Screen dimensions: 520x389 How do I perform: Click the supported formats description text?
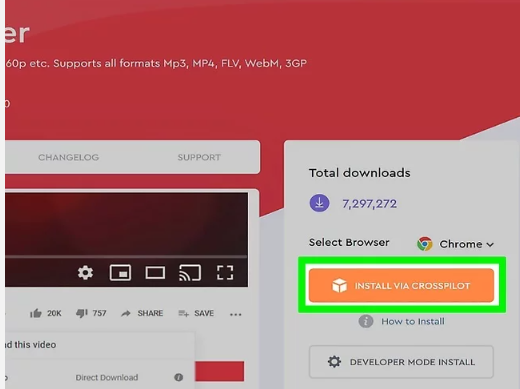pos(156,63)
